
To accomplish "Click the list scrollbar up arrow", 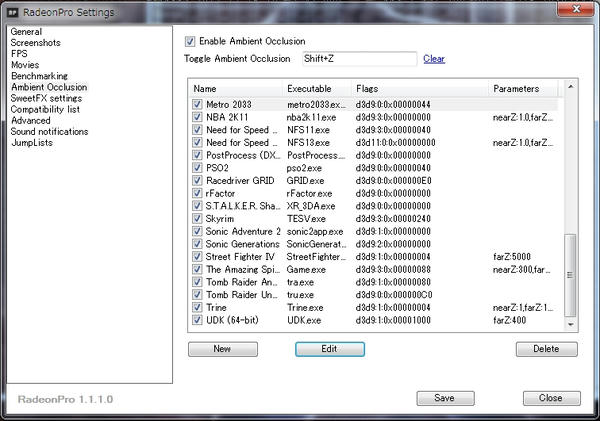I will (570, 86).
